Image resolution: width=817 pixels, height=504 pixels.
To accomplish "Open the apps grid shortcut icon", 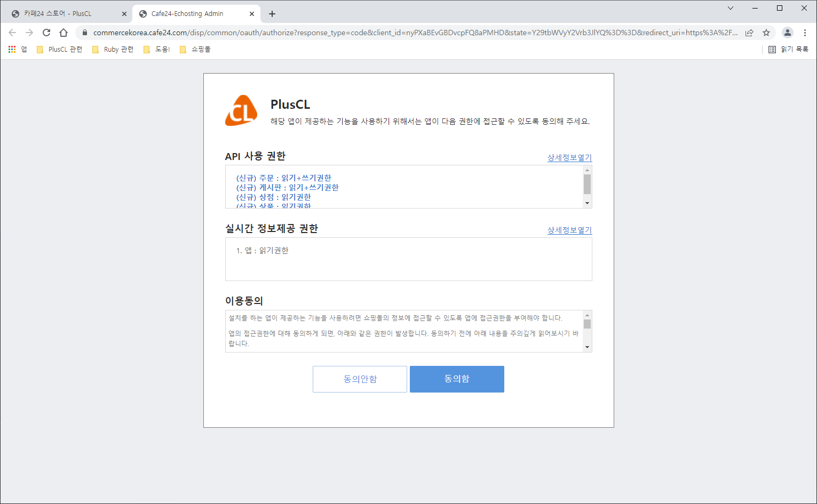I will 12,49.
